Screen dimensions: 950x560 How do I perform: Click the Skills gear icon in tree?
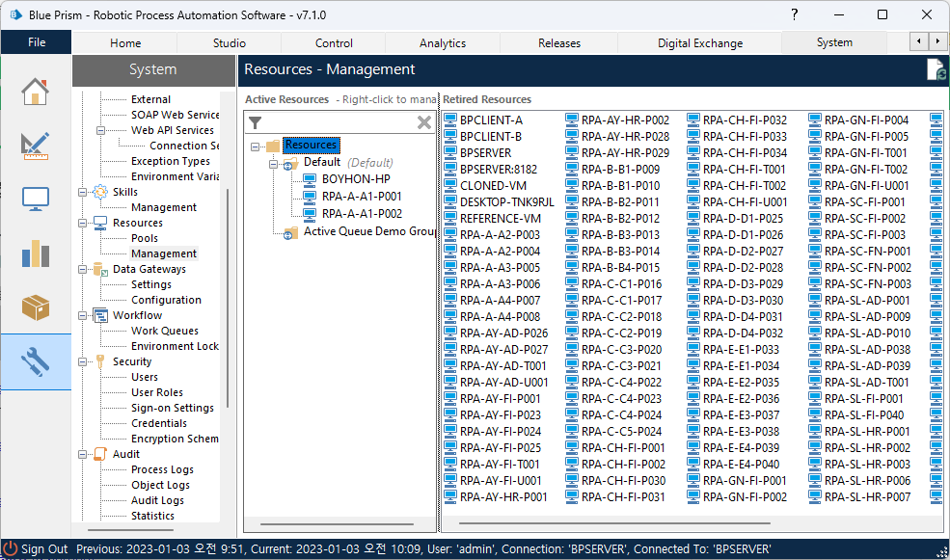[x=100, y=192]
